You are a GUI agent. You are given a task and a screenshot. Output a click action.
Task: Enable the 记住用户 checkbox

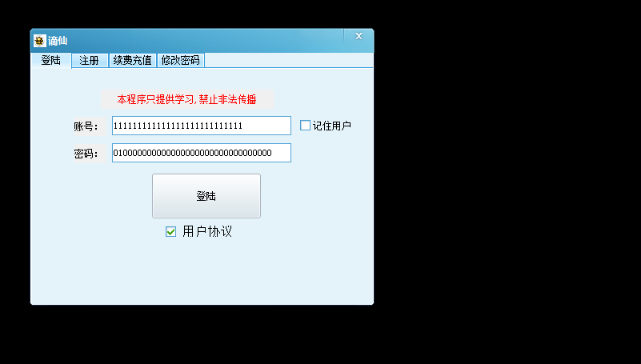[x=305, y=126]
